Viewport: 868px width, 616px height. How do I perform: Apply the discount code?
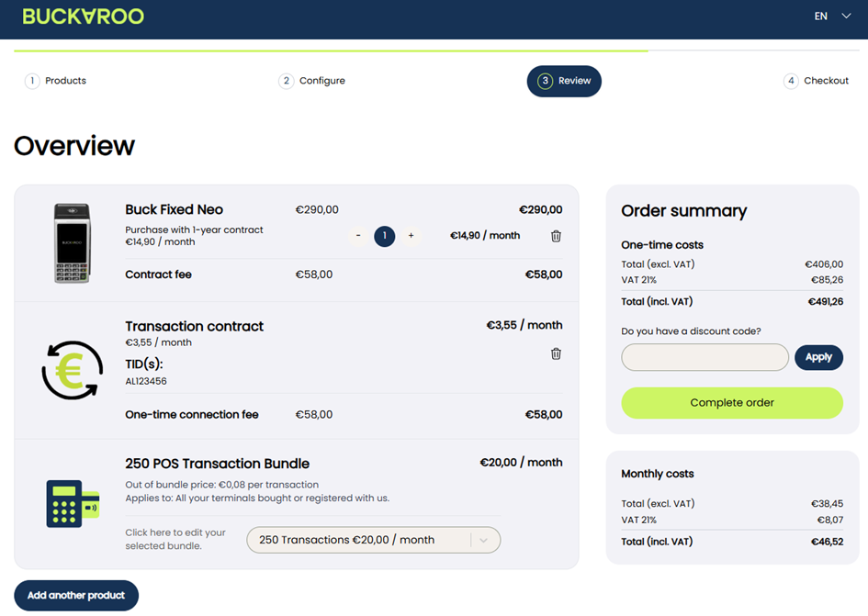point(818,357)
